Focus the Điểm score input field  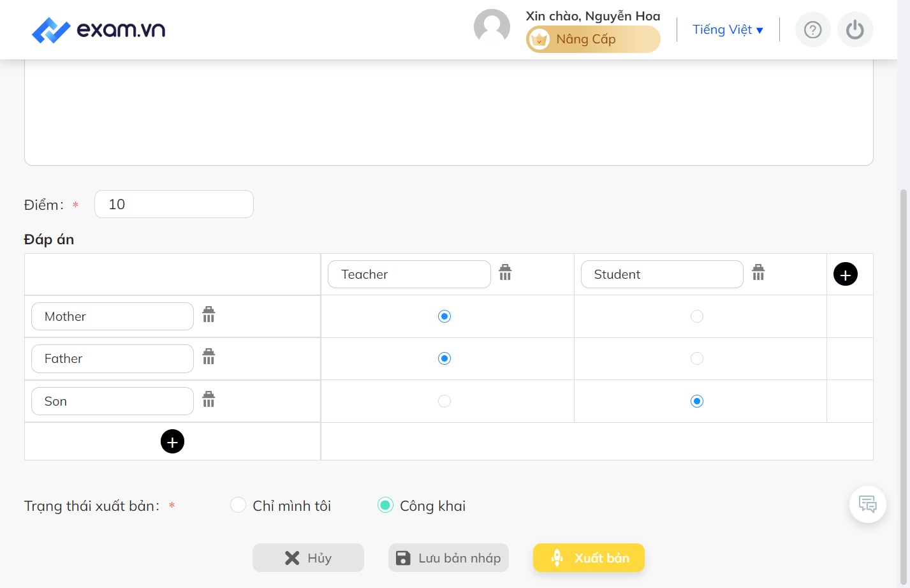(174, 204)
